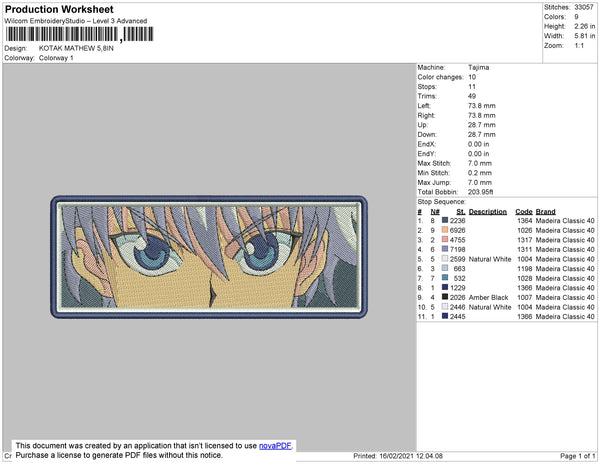
Task: Click the EndY value 0.00 in
Action: [x=478, y=153]
